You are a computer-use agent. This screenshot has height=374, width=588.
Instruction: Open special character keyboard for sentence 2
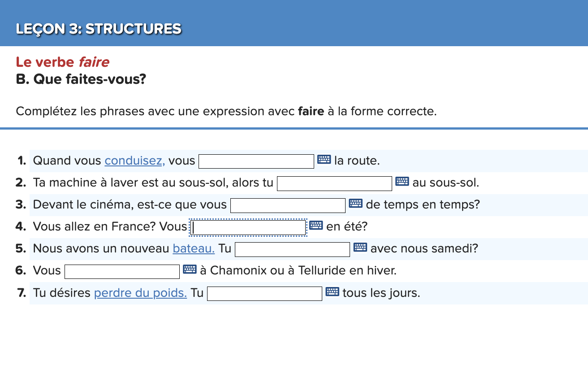[402, 181]
